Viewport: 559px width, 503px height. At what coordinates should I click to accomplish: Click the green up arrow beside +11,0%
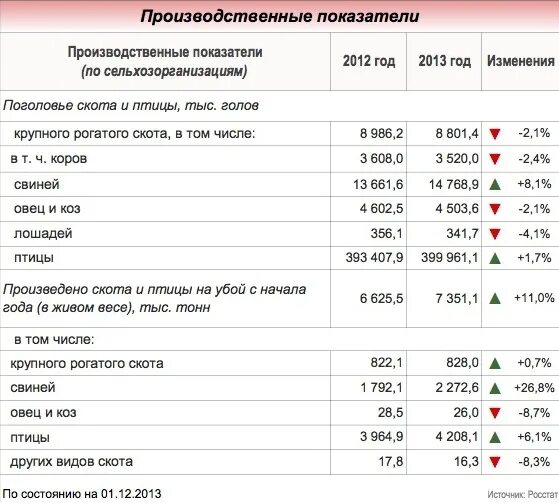pos(495,298)
